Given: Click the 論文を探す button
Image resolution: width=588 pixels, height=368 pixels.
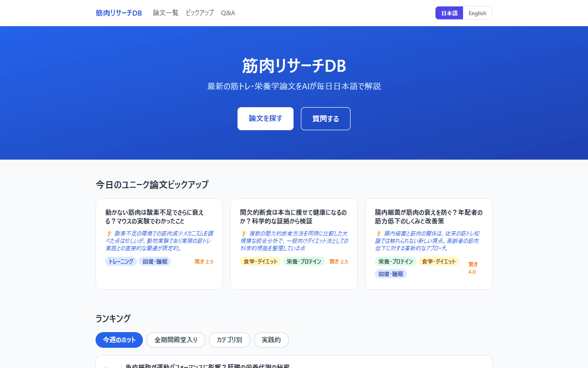Looking at the screenshot, I should (266, 119).
